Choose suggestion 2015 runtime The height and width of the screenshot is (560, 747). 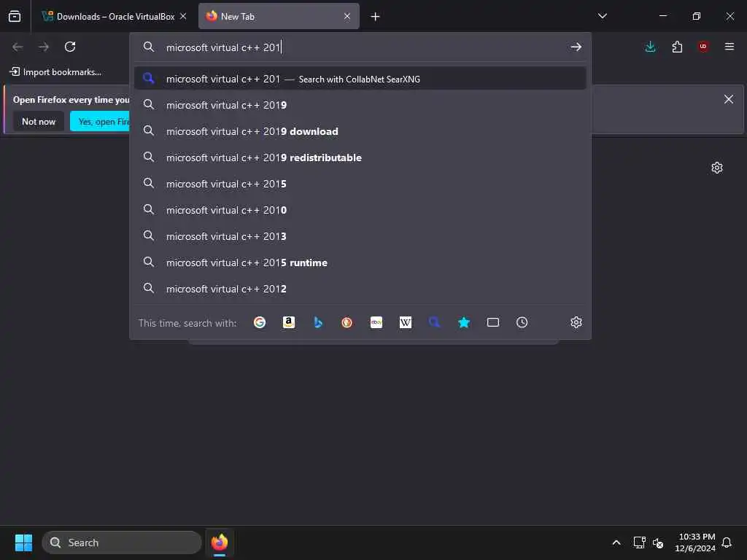click(x=360, y=262)
